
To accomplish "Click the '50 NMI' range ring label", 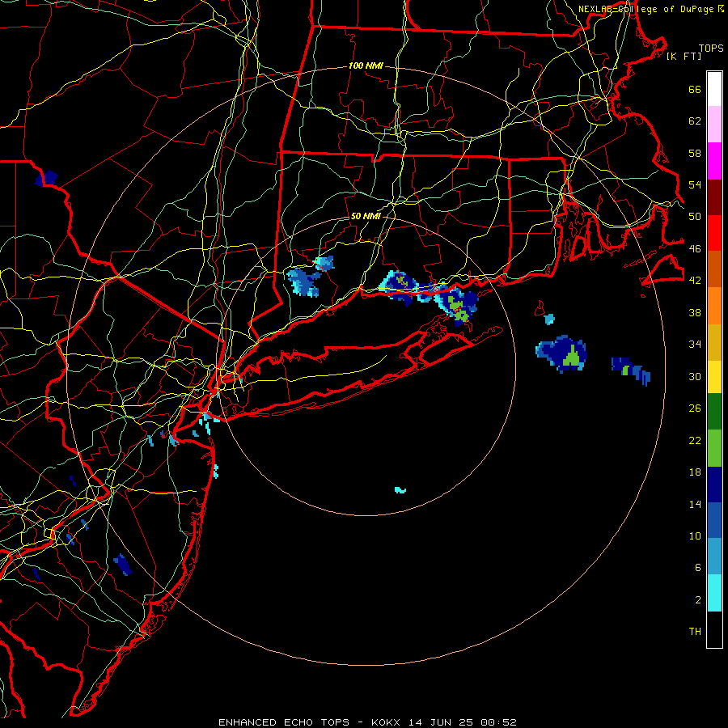I will tap(366, 216).
